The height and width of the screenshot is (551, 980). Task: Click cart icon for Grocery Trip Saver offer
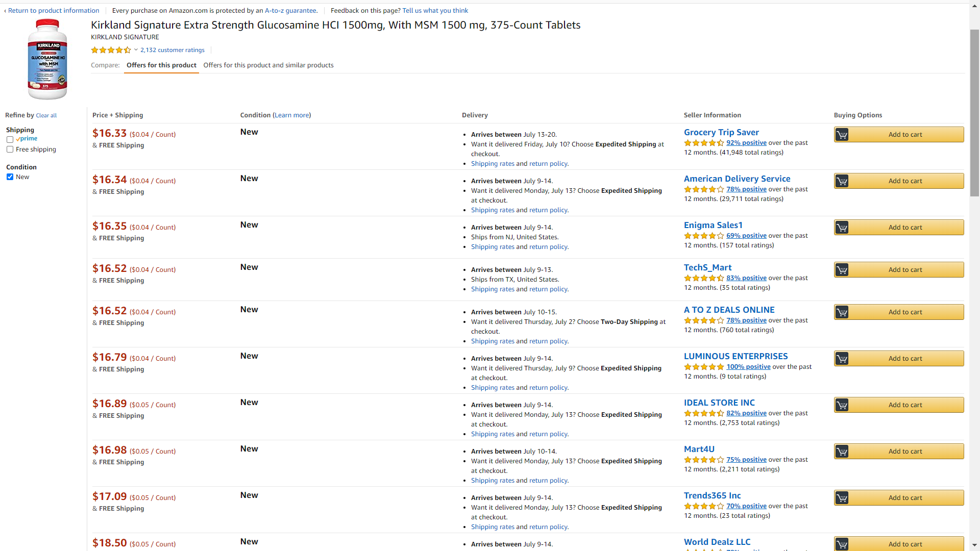pyautogui.click(x=842, y=135)
